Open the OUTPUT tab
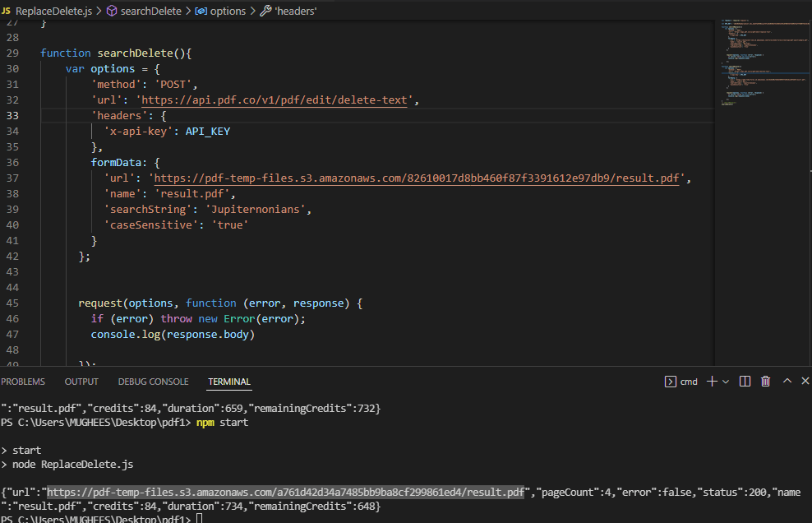 [81, 382]
